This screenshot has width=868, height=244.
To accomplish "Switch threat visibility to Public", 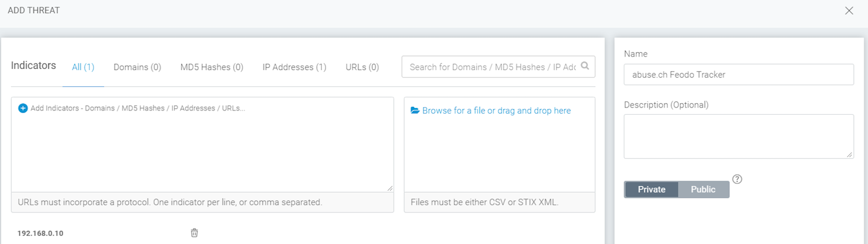I will click(704, 189).
